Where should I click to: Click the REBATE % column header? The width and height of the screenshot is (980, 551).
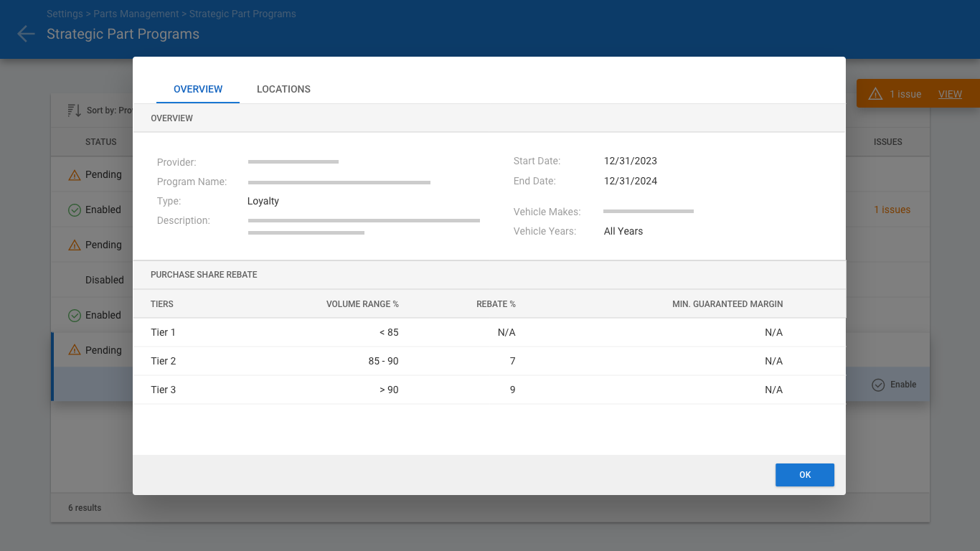[496, 304]
